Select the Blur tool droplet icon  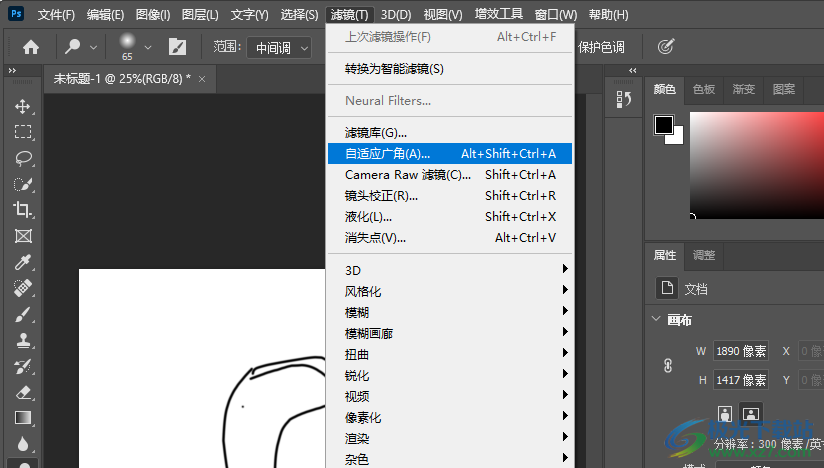click(23, 444)
